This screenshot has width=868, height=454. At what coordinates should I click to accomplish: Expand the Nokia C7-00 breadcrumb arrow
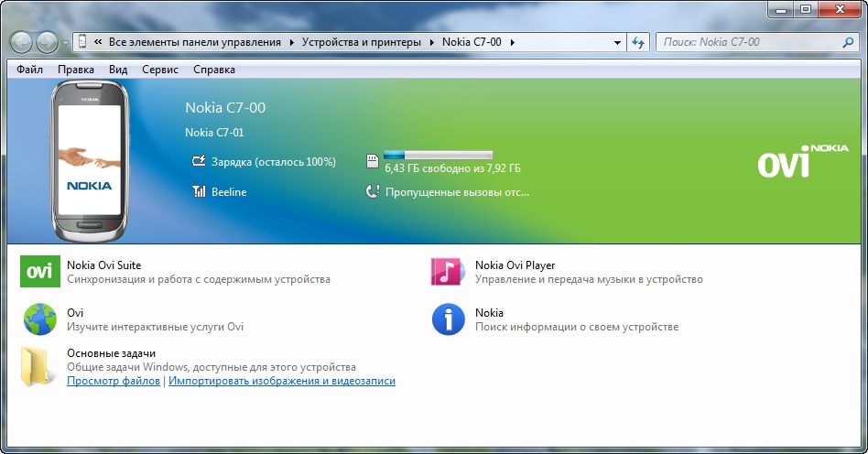pyautogui.click(x=513, y=42)
